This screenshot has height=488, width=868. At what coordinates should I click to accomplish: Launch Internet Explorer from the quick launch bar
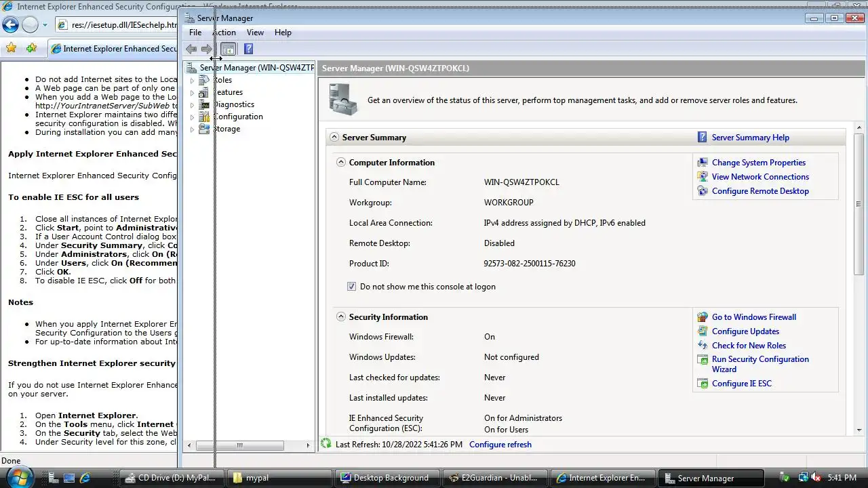[x=85, y=478]
